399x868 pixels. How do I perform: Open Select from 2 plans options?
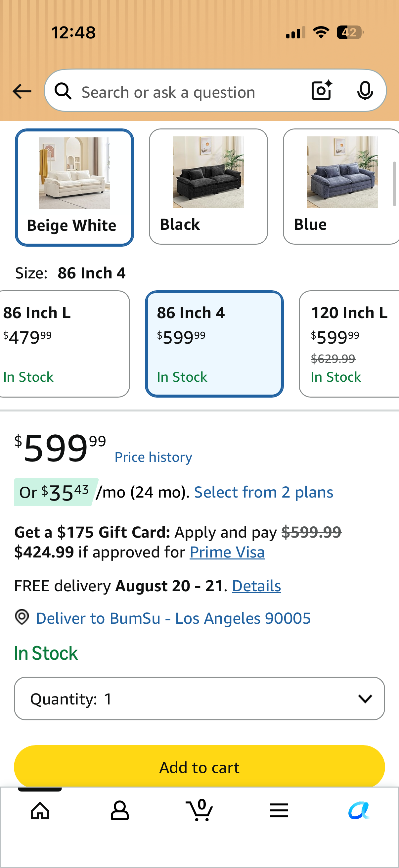click(264, 492)
